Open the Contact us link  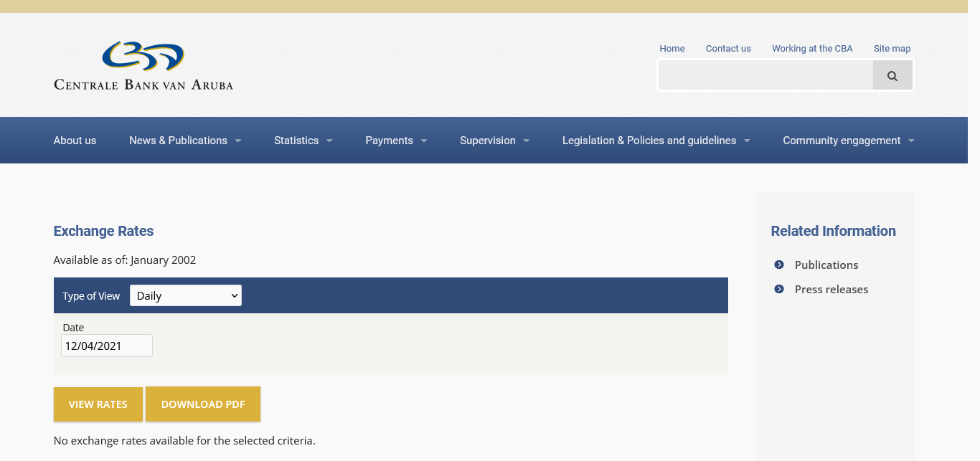click(x=728, y=49)
